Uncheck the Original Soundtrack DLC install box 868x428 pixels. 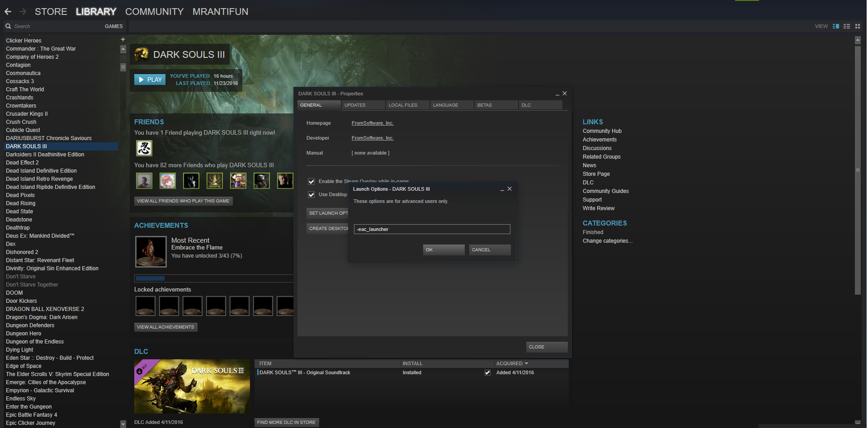(487, 373)
